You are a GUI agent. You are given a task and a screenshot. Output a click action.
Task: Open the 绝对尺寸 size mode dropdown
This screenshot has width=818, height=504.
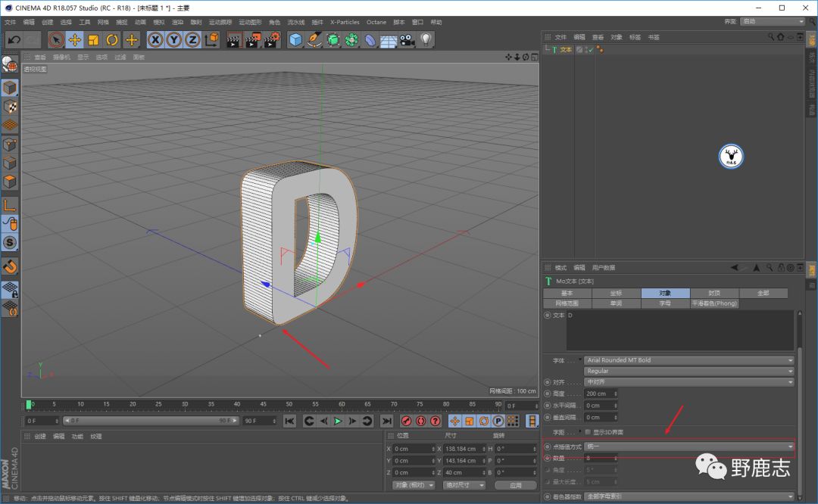(x=464, y=485)
